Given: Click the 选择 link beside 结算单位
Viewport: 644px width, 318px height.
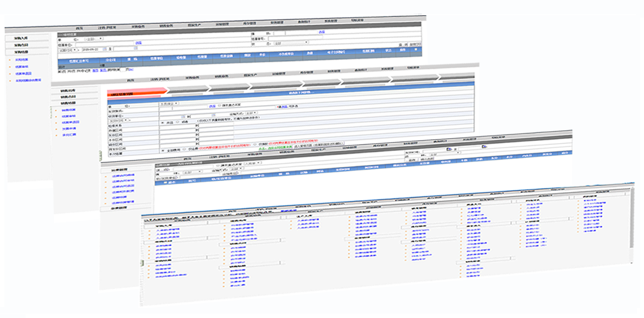Looking at the screenshot, I should coord(138,43).
